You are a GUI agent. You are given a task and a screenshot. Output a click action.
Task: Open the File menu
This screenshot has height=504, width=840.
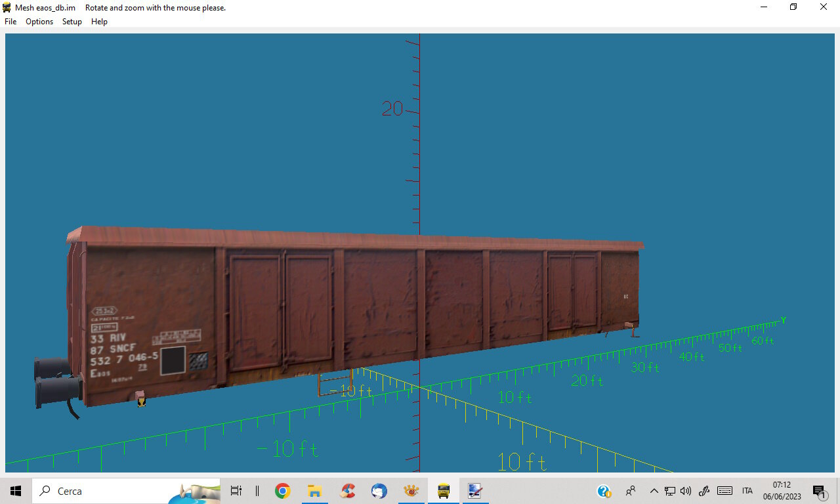tap(10, 22)
